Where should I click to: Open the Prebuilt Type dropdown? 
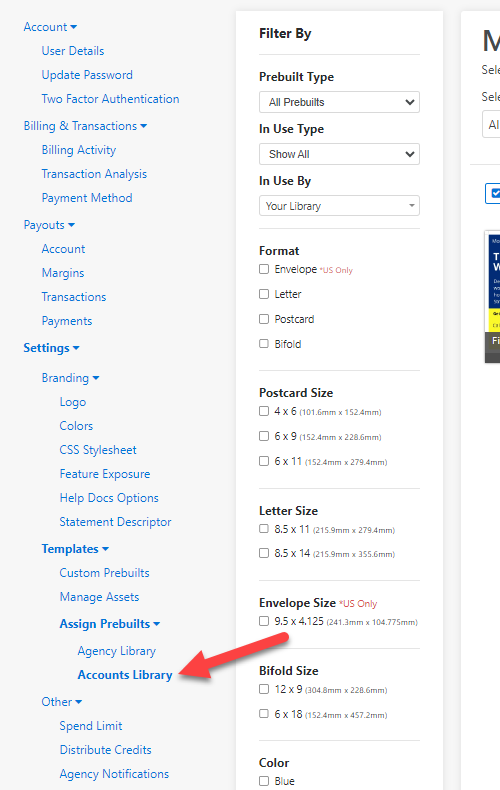coord(339,102)
